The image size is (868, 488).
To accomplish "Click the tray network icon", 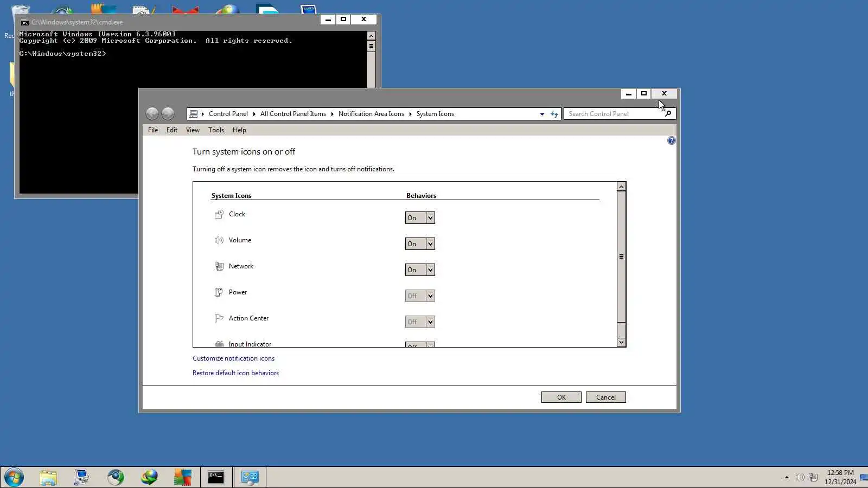I will [813, 477].
